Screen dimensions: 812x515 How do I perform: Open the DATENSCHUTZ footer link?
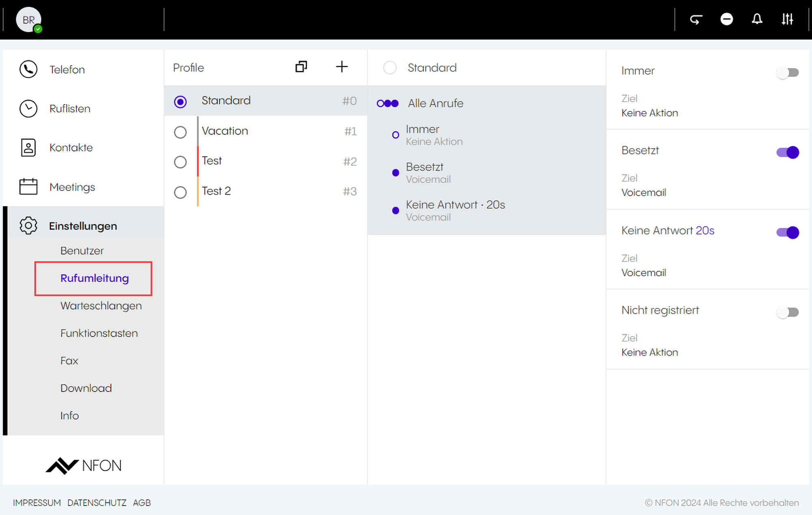[97, 503]
